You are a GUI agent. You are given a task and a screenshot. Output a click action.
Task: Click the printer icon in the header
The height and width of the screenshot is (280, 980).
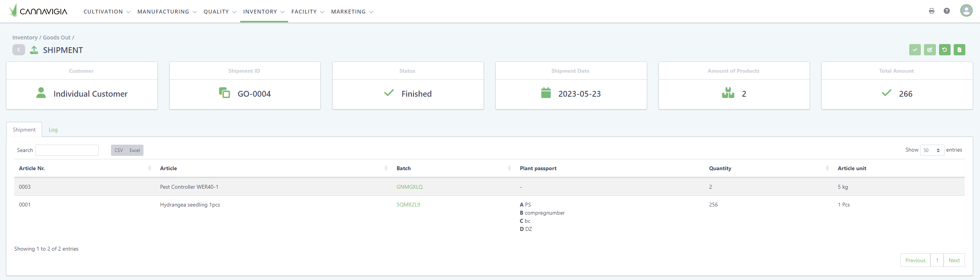pos(931,11)
